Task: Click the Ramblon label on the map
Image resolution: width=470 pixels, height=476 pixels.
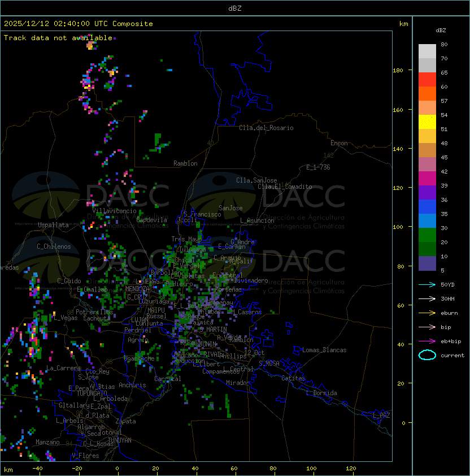Action: pos(185,163)
